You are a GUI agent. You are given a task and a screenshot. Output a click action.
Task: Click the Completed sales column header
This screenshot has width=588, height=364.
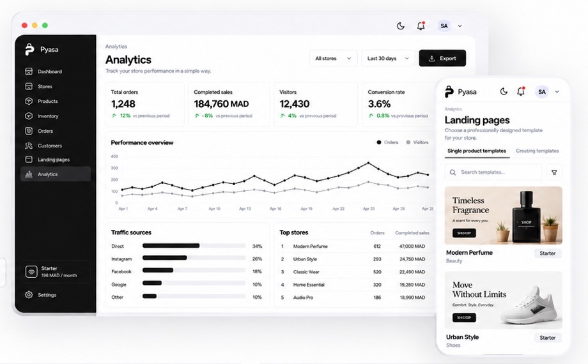[x=412, y=233]
